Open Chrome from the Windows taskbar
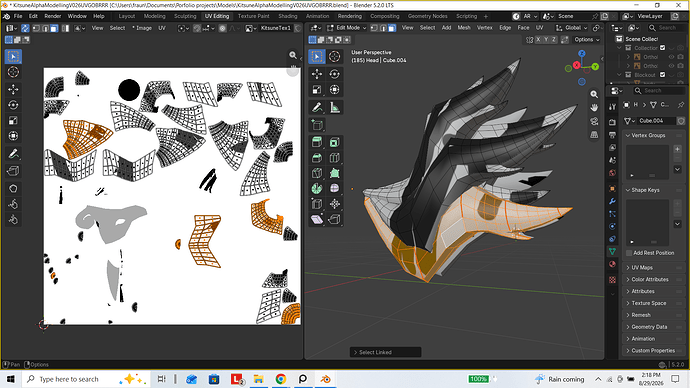This screenshot has height=388, width=690. pyautogui.click(x=281, y=379)
